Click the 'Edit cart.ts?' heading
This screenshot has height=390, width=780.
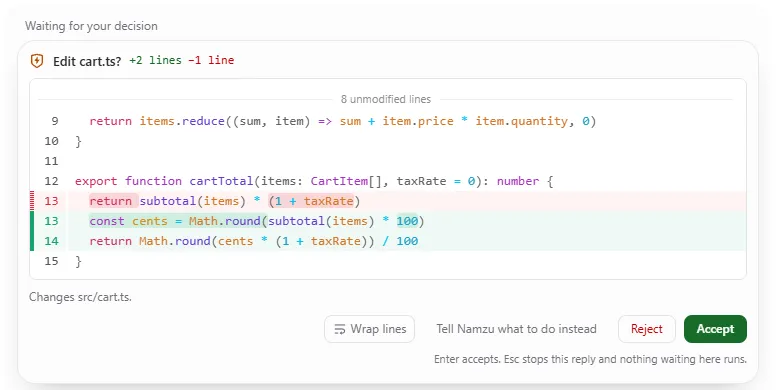[x=87, y=61]
